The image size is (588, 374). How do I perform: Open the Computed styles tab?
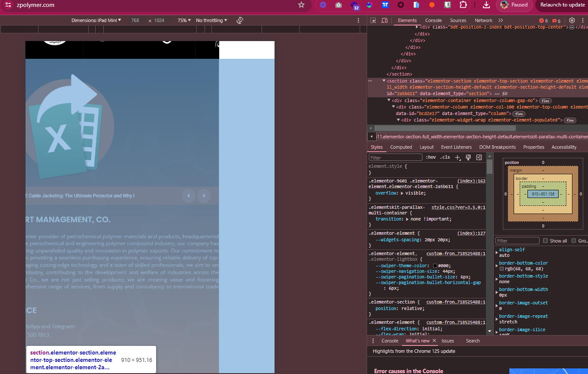coord(401,147)
